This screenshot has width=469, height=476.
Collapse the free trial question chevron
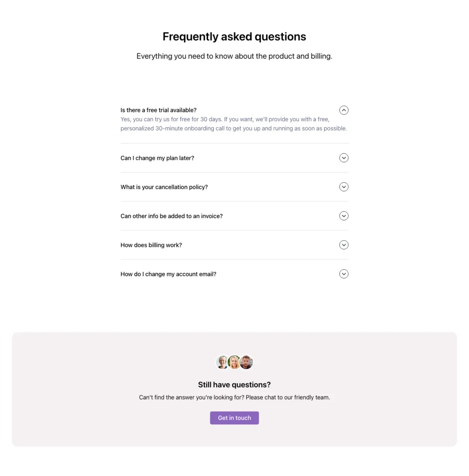pyautogui.click(x=344, y=110)
